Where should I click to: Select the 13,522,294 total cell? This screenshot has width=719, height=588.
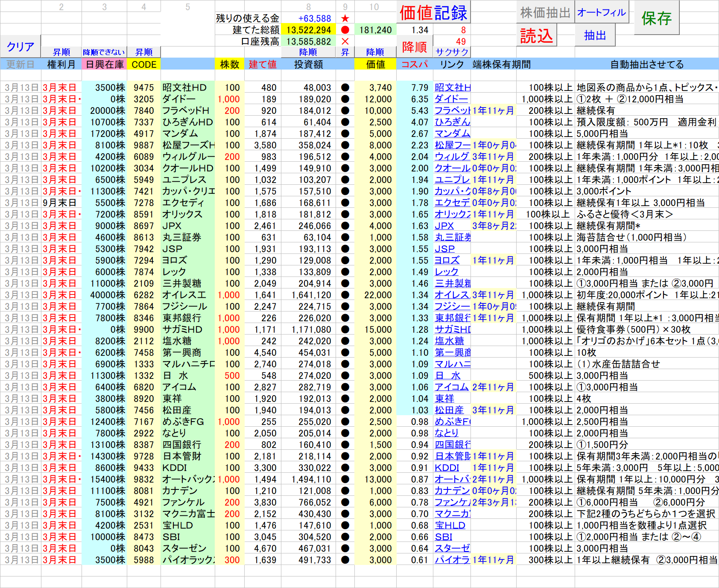point(308,30)
